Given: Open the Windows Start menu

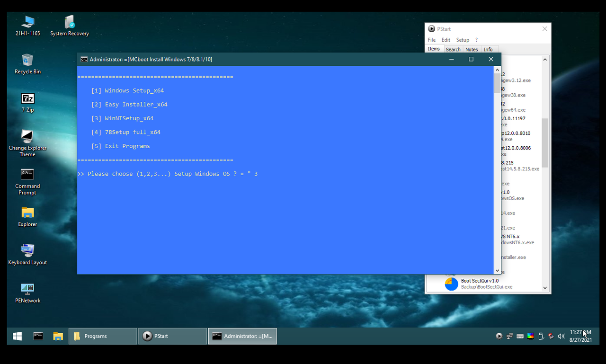Looking at the screenshot, I should tap(18, 336).
